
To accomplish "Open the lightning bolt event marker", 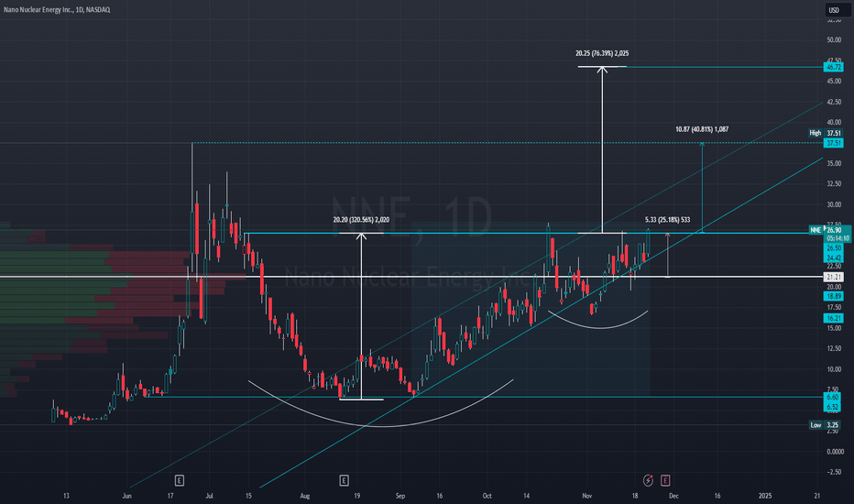I will point(648,480).
